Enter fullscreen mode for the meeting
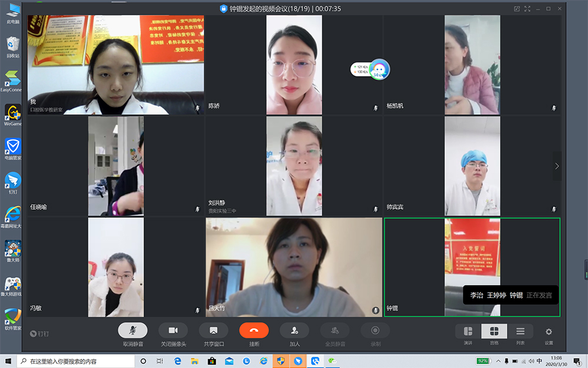588x368 pixels. (527, 9)
